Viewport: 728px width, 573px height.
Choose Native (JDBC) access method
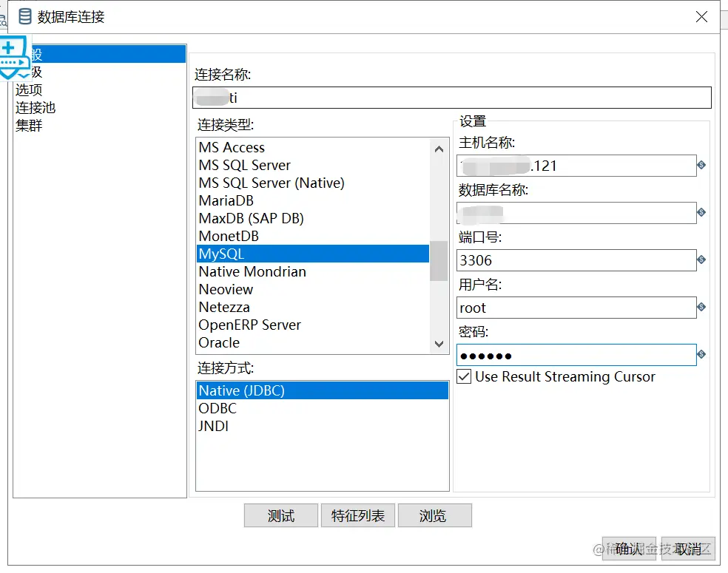tap(323, 390)
